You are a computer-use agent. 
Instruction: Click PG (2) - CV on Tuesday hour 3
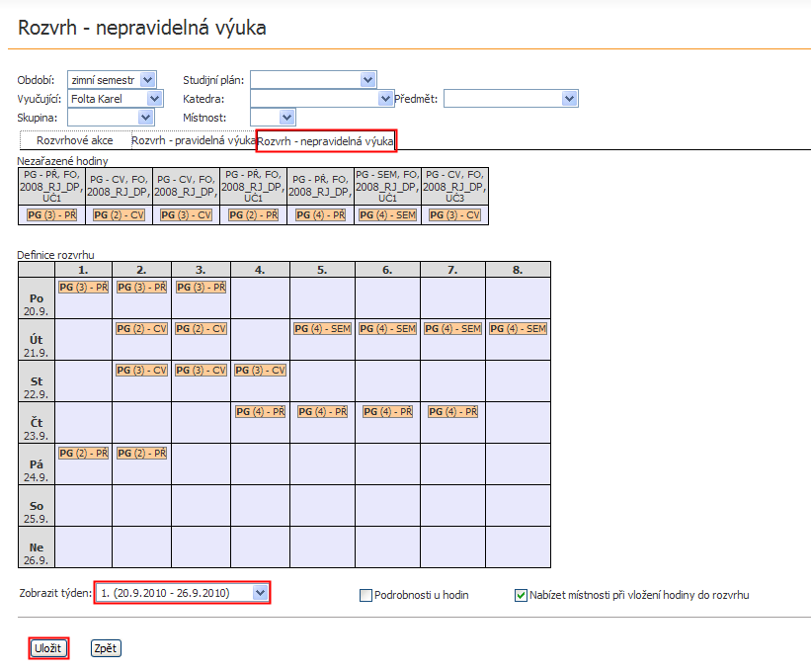[202, 328]
